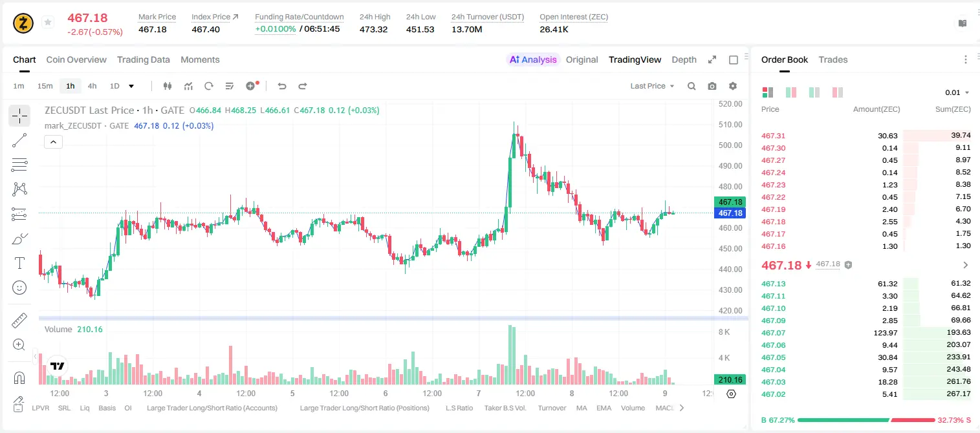Show only buy orders in order book
This screenshot has width=980, height=433.
814,92
